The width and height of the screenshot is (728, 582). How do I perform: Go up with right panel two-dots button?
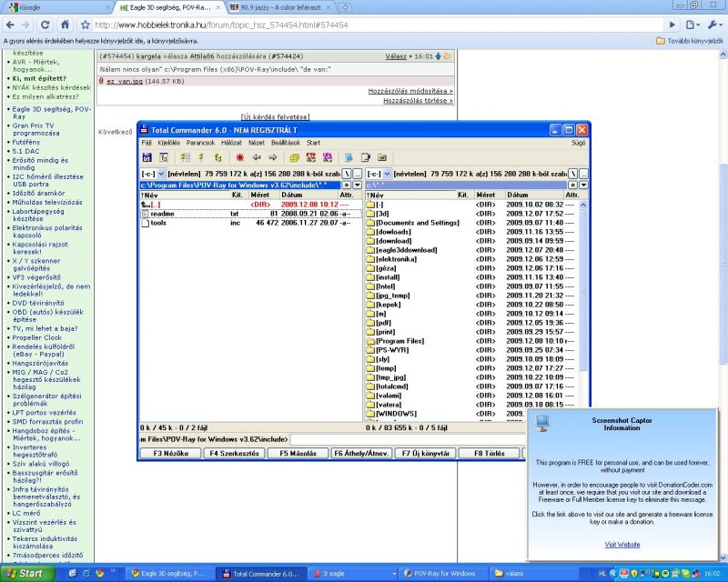(583, 174)
